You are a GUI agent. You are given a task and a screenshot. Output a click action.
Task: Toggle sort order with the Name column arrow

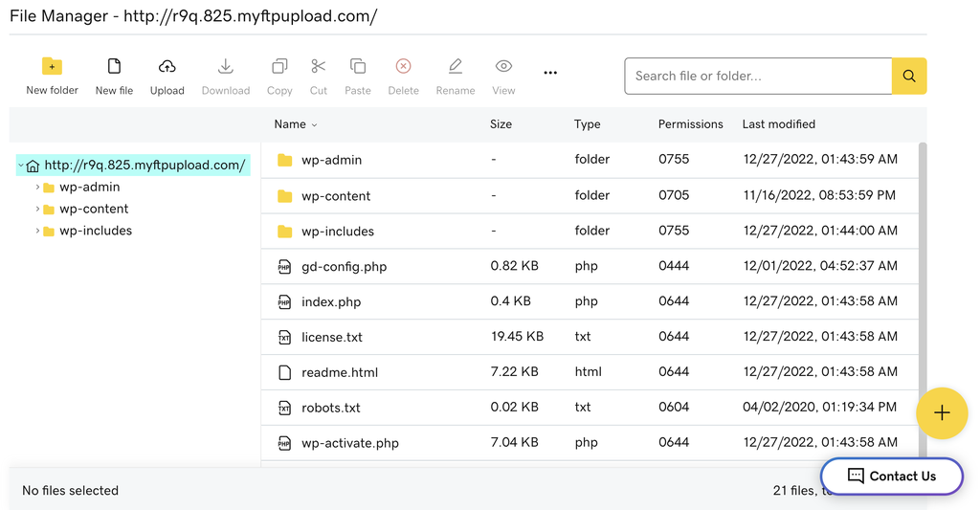[x=314, y=125]
